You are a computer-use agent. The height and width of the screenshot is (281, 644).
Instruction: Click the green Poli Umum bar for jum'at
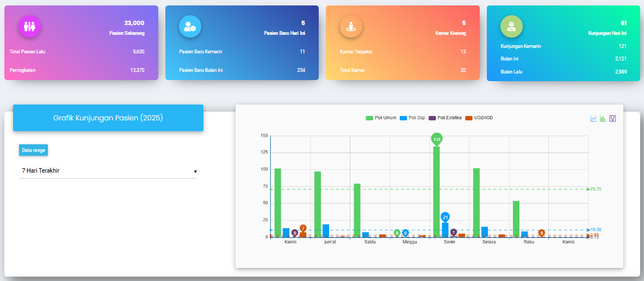tap(318, 204)
